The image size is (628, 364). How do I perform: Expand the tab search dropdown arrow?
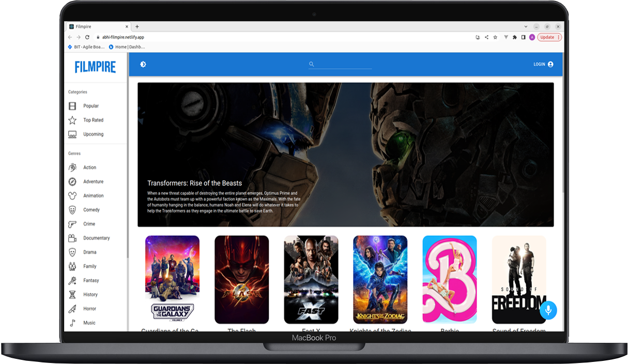tap(526, 26)
